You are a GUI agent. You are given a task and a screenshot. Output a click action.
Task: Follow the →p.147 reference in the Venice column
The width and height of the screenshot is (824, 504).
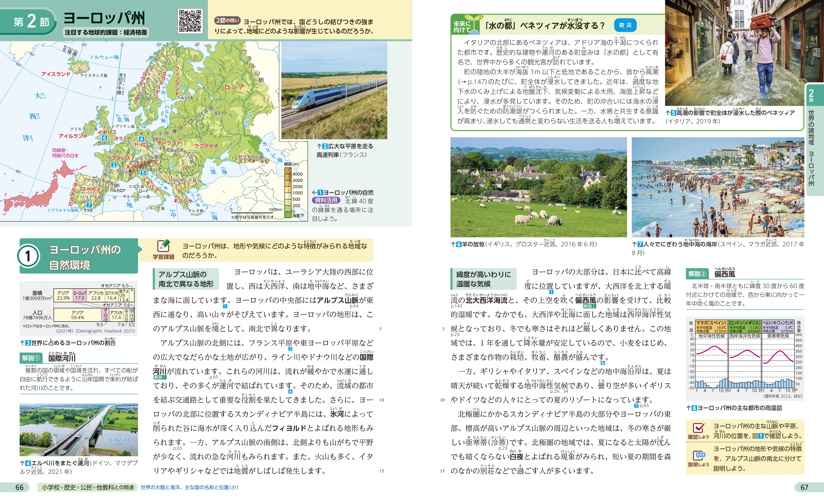pyautogui.click(x=473, y=82)
